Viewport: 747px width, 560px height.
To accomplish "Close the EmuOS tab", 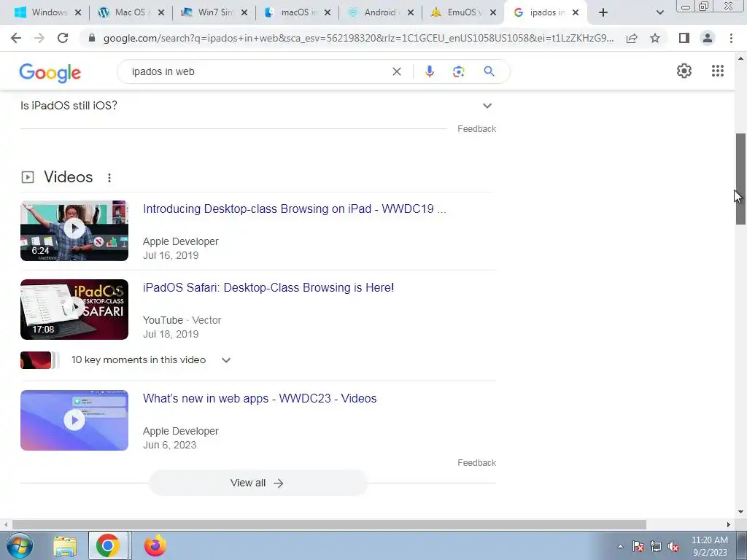I will click(493, 12).
